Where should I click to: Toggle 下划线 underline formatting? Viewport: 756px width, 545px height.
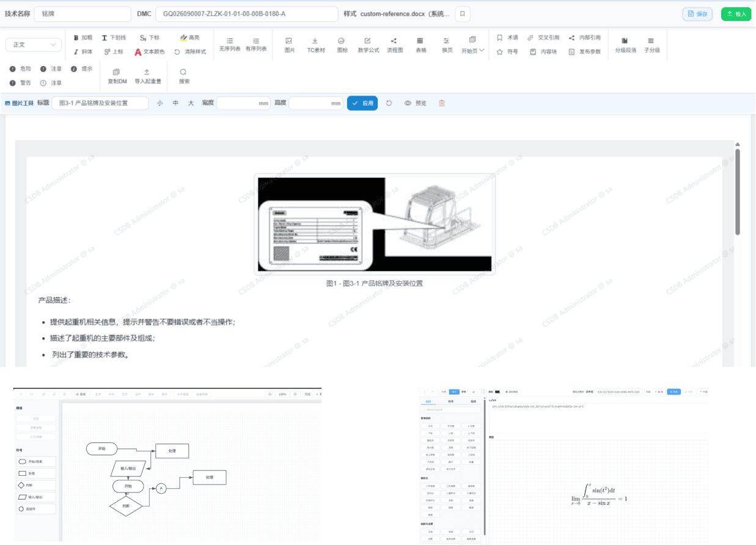pos(114,37)
